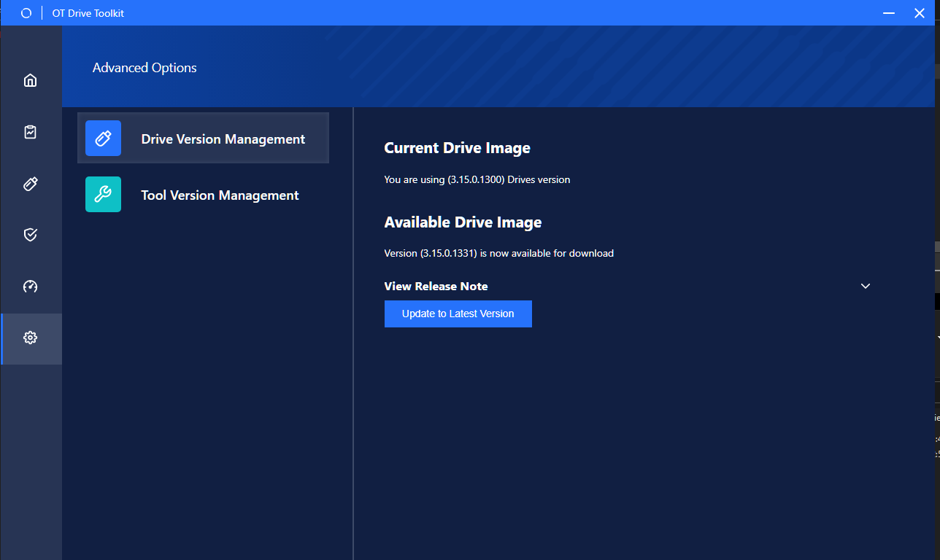The width and height of the screenshot is (940, 560).
Task: Click the OT Drive Toolkit circle logo
Action: point(26,13)
